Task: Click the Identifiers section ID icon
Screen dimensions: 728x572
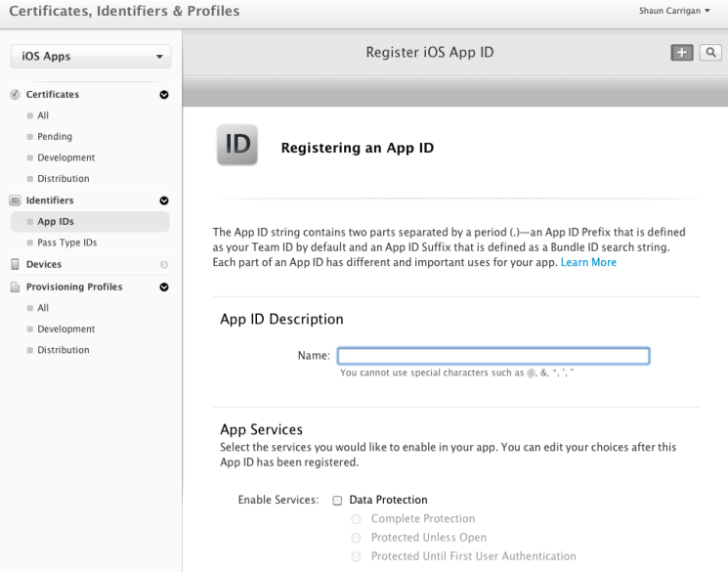Action: (15, 200)
